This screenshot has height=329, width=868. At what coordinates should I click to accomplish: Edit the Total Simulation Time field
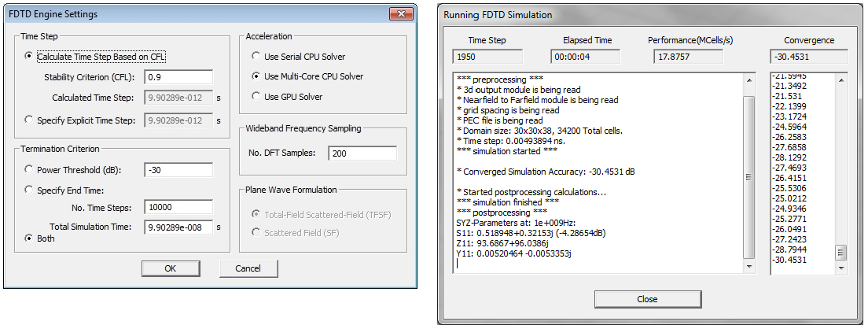178,227
